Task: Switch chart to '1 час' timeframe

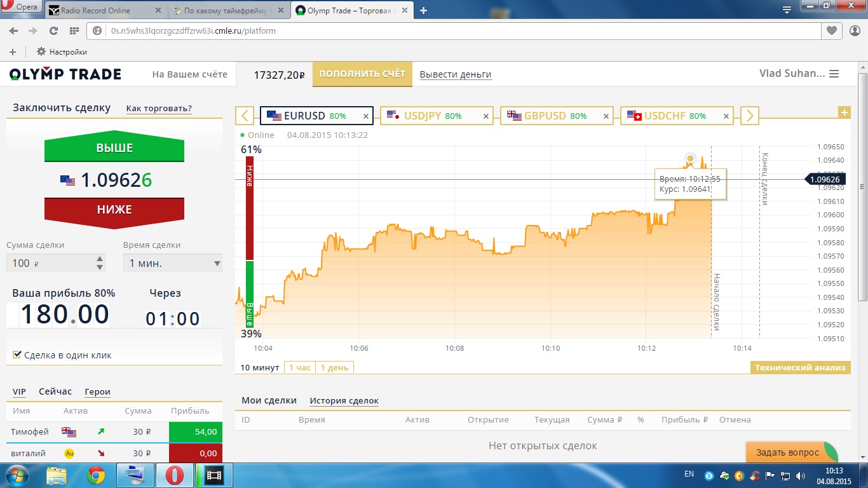Action: point(299,367)
